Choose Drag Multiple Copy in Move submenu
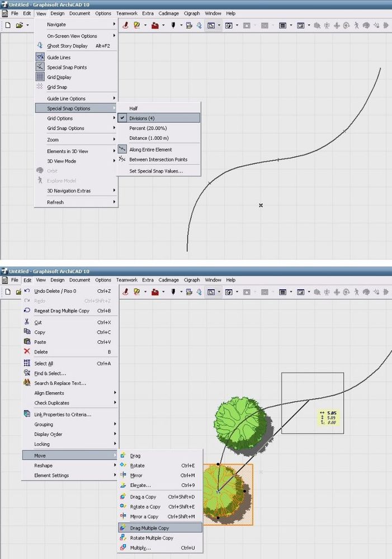Image resolution: width=392 pixels, height=559 pixels. [160, 528]
